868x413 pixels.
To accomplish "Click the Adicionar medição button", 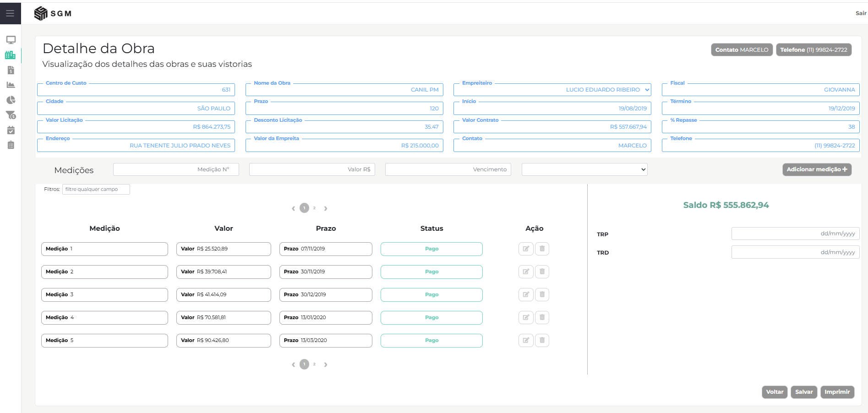I will (x=816, y=169).
